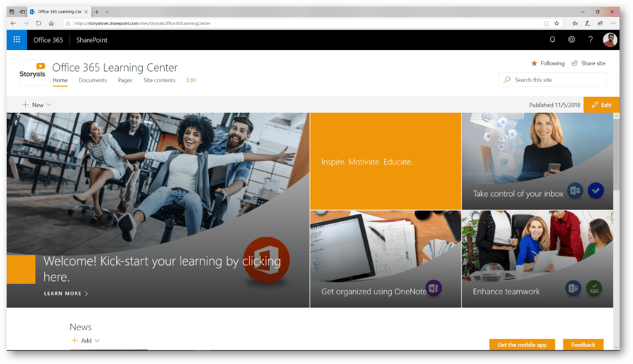
Task: Open the Inspire. Motivate. Educate. orange tile
Action: tap(385, 161)
